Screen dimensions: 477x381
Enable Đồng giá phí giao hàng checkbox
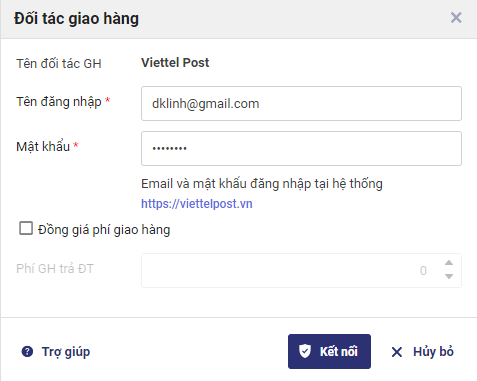[x=26, y=229]
